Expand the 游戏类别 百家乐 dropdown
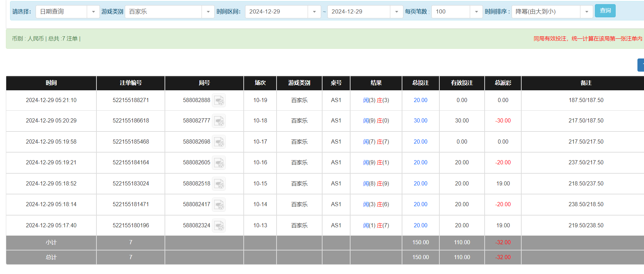644x274 pixels. [208, 12]
